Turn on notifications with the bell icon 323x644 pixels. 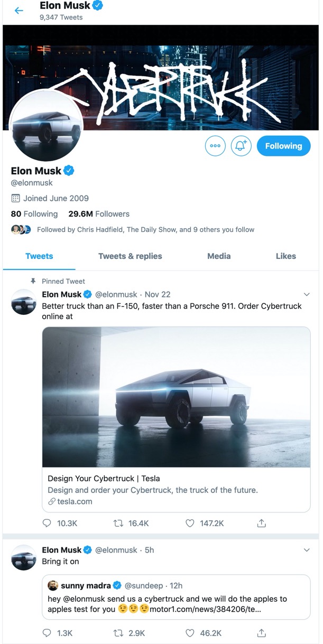tap(241, 146)
